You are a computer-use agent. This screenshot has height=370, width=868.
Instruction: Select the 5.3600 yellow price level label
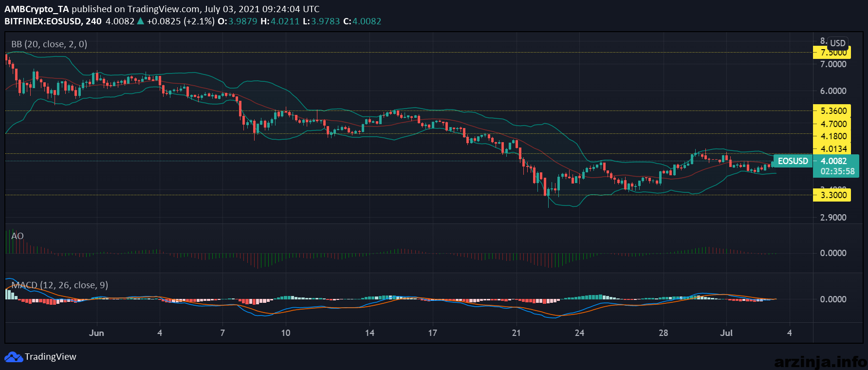click(x=832, y=111)
